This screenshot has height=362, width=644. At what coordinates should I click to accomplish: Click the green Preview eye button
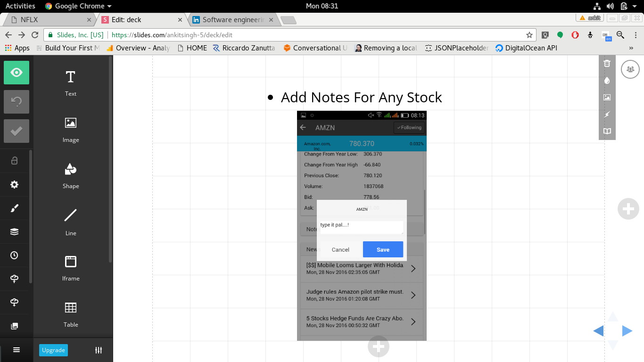point(17,73)
